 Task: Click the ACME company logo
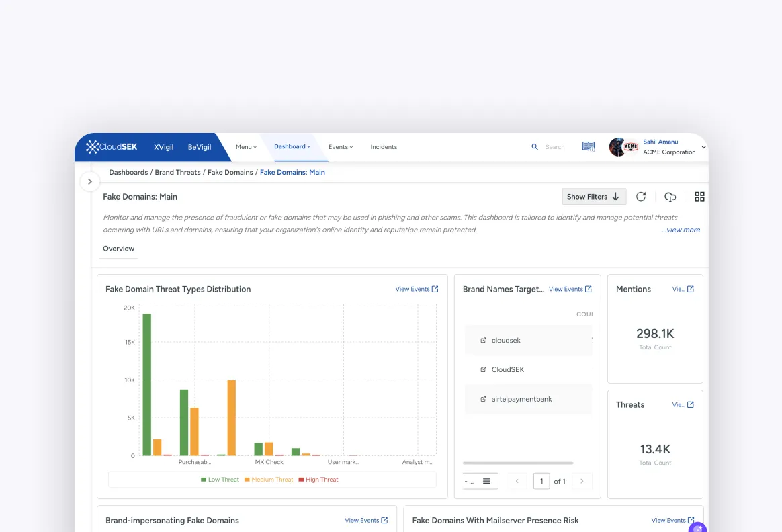[x=631, y=146]
